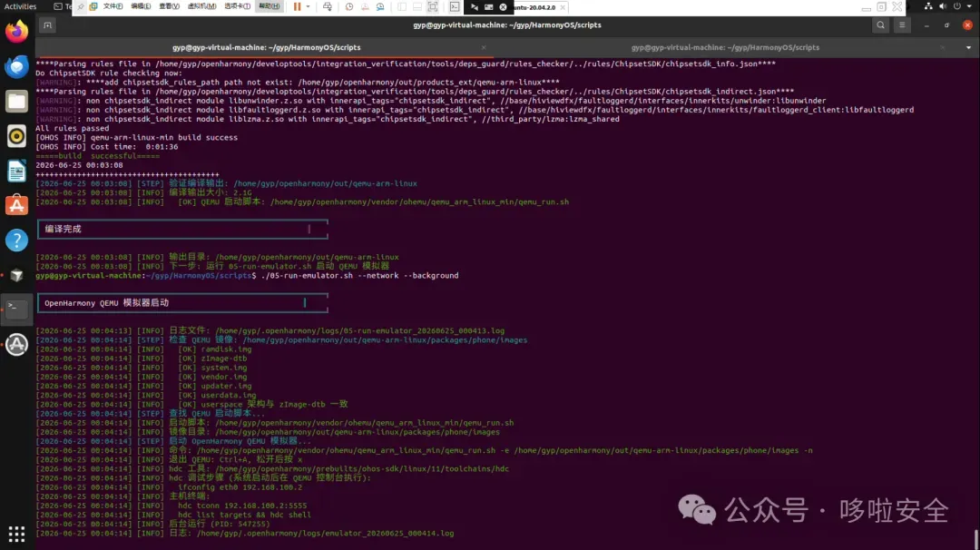Click 'ifconfig eth0 192.168.100.2' line
980x550 pixels.
pos(240,486)
